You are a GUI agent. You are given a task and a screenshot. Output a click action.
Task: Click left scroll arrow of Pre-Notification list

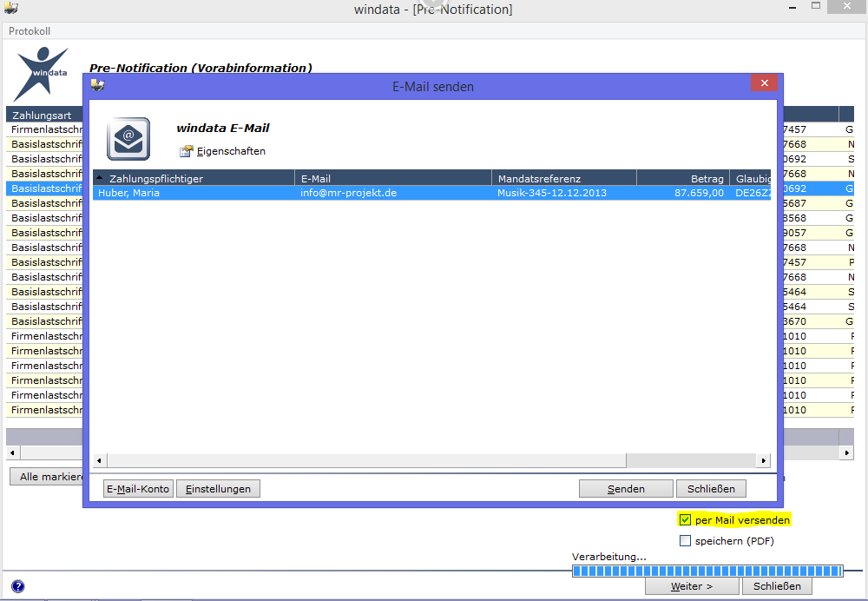[13, 452]
